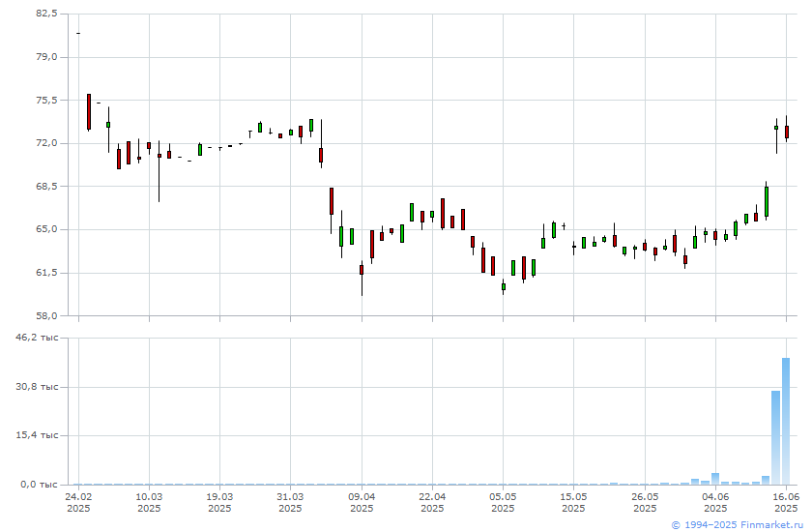This screenshot has height=532, width=812.
Task: Click the 58,0 price axis label
Action: [46, 315]
